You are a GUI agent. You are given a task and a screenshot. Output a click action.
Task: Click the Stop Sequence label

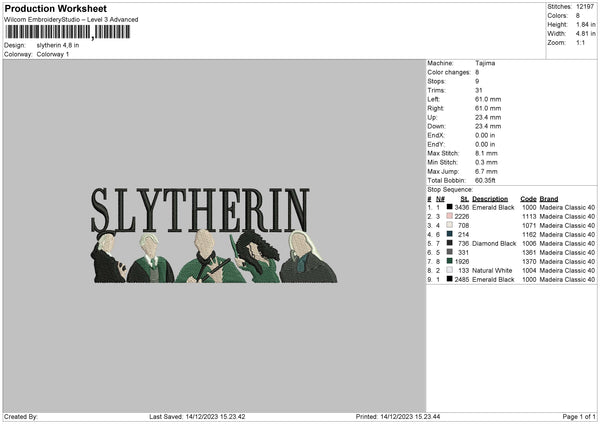[x=449, y=188]
